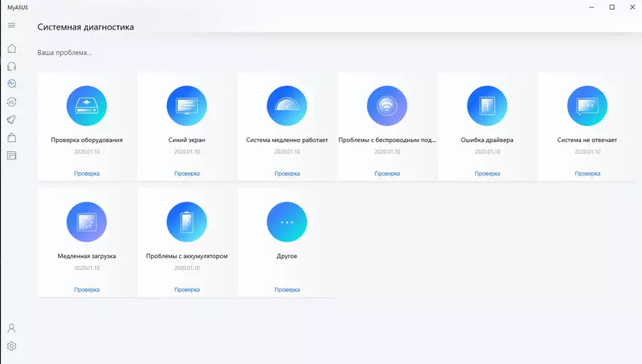642x364 pixels.
Task: Click Проверка link under Система не отвечает
Action: pyautogui.click(x=587, y=174)
